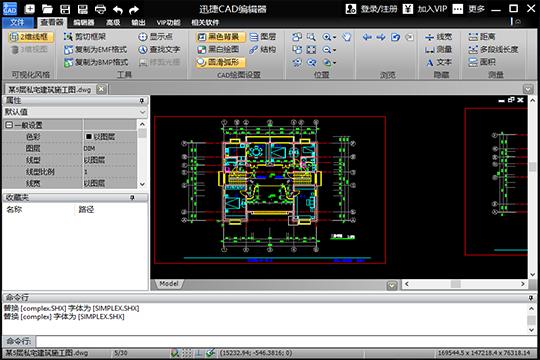The width and height of the screenshot is (540, 360).
Task: Click the 显示点 show points tool
Action: pyautogui.click(x=155, y=37)
